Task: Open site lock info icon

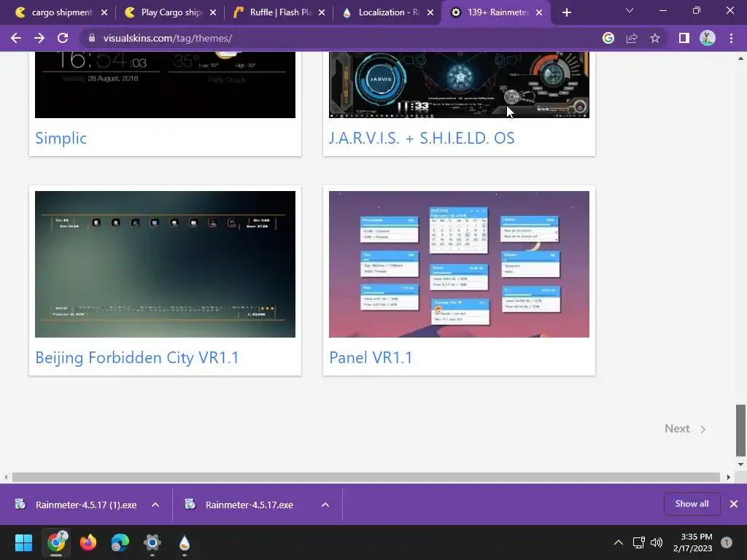Action: [x=92, y=38]
